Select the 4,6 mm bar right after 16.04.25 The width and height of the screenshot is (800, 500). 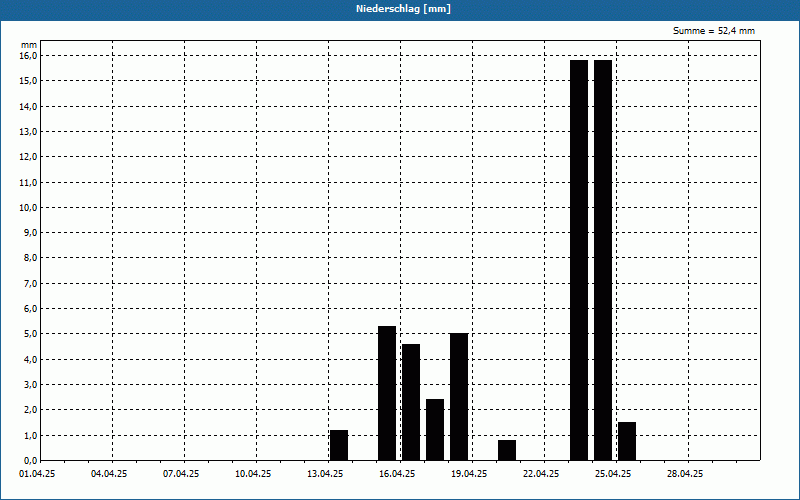click(x=411, y=403)
